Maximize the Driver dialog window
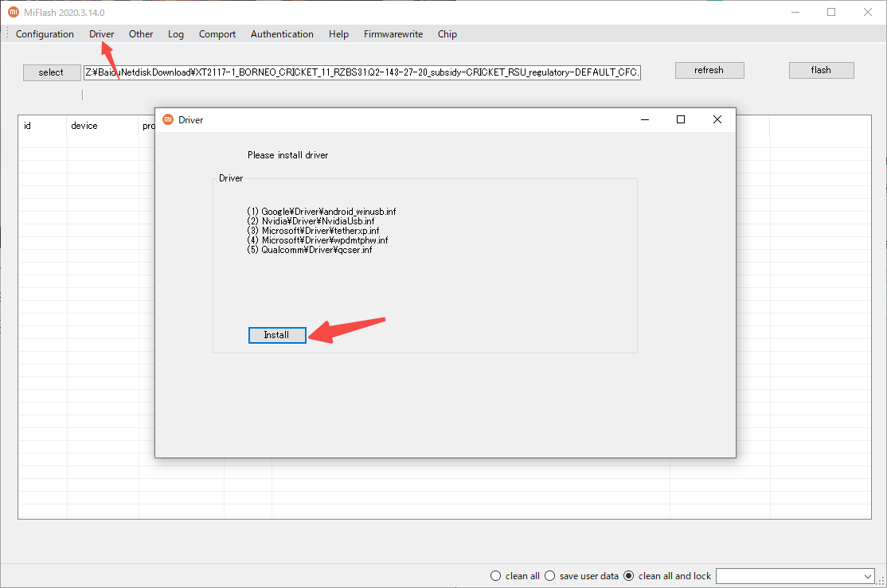 point(681,119)
